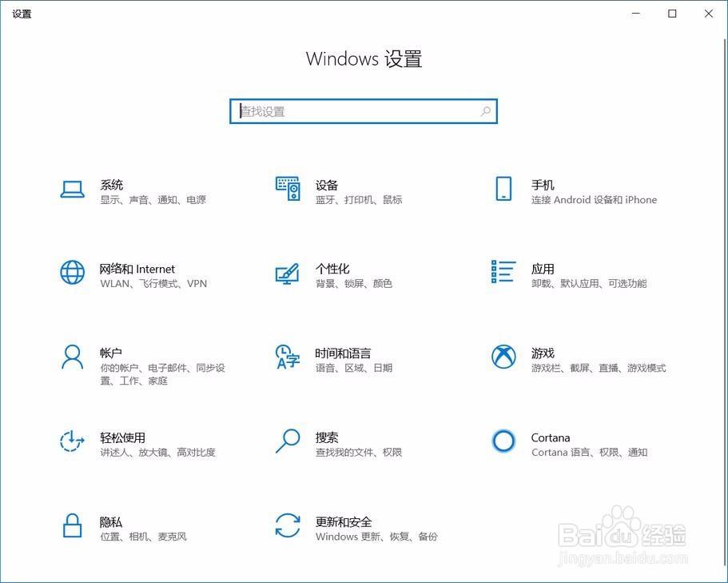Image resolution: width=728 pixels, height=583 pixels.
Task: Open the 更新和安全 refresh arrows icon
Action: pos(288,525)
